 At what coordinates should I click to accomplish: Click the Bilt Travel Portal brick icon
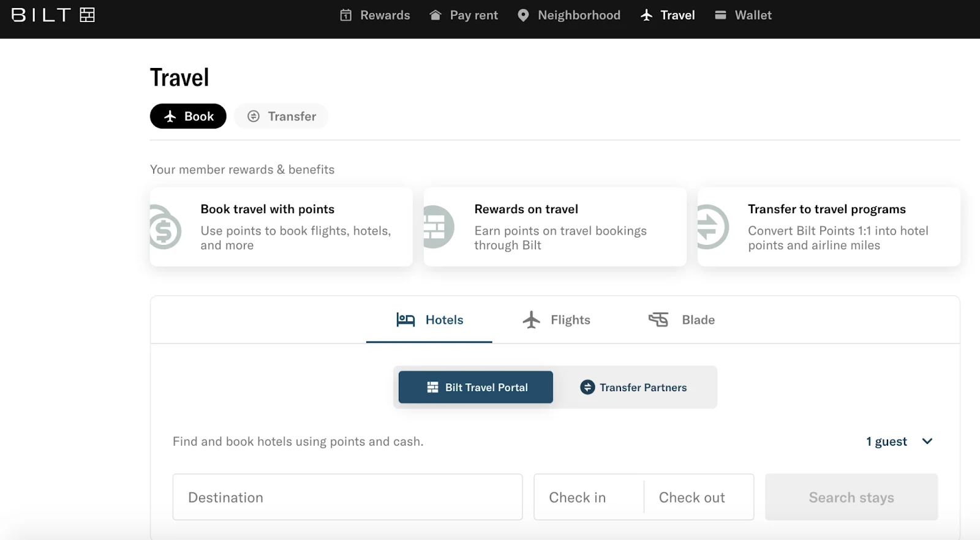432,388
